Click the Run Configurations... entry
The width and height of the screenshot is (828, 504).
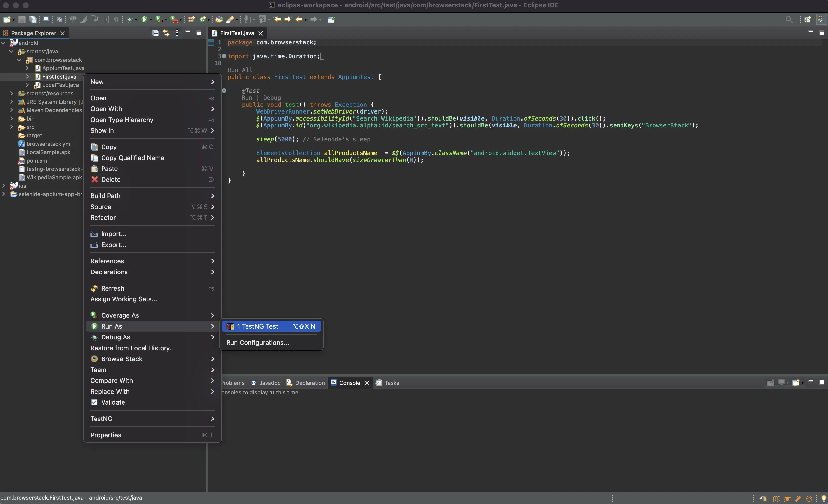click(x=257, y=343)
